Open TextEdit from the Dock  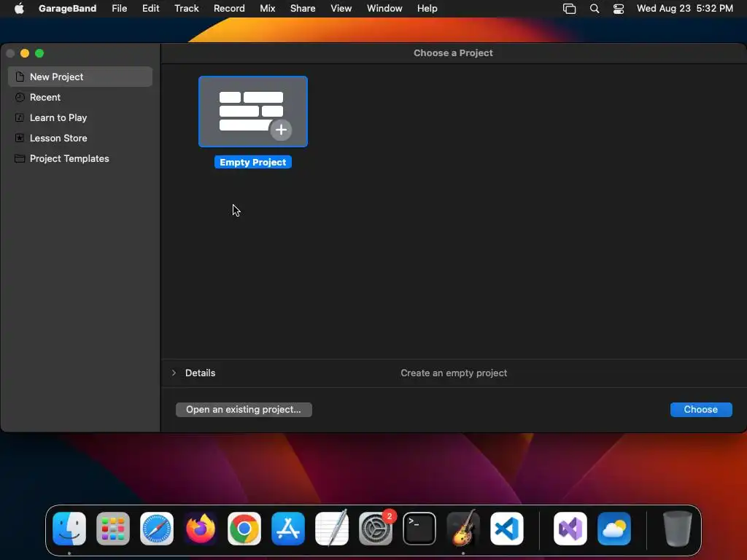point(332,529)
